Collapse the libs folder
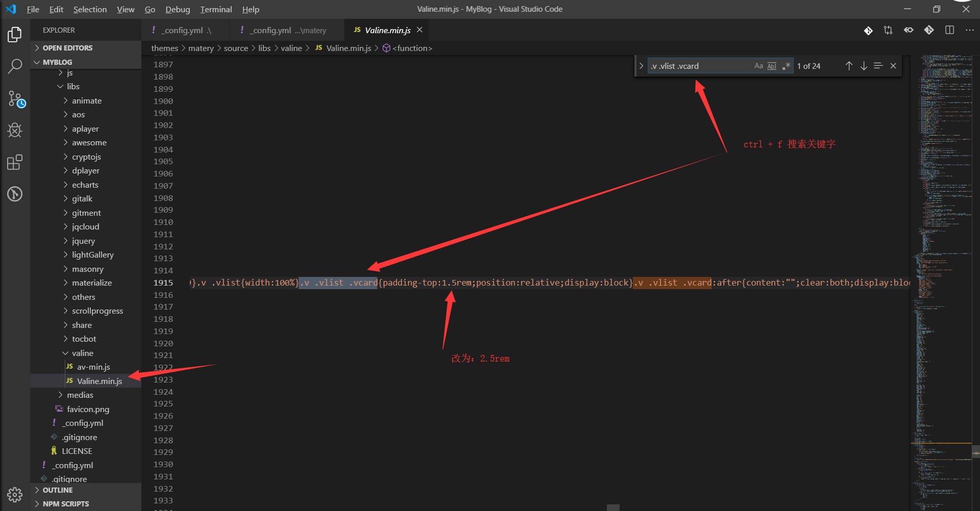The width and height of the screenshot is (980, 511). [x=86, y=87]
